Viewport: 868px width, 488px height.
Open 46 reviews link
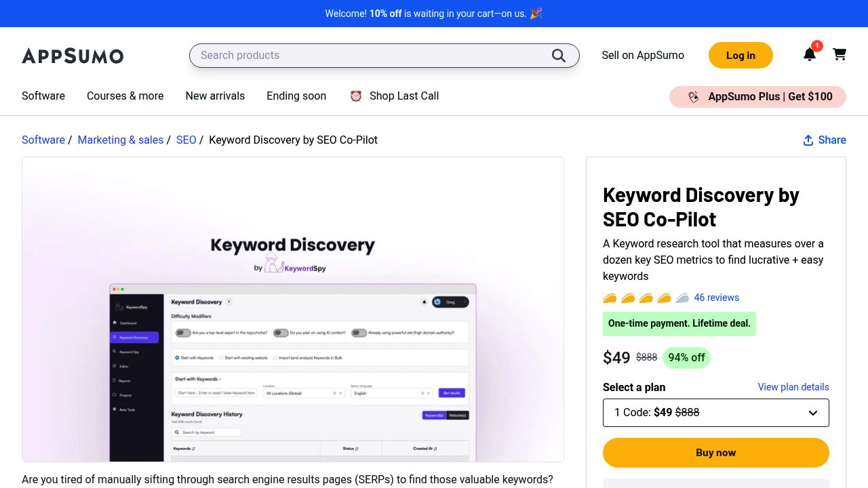pyautogui.click(x=717, y=298)
